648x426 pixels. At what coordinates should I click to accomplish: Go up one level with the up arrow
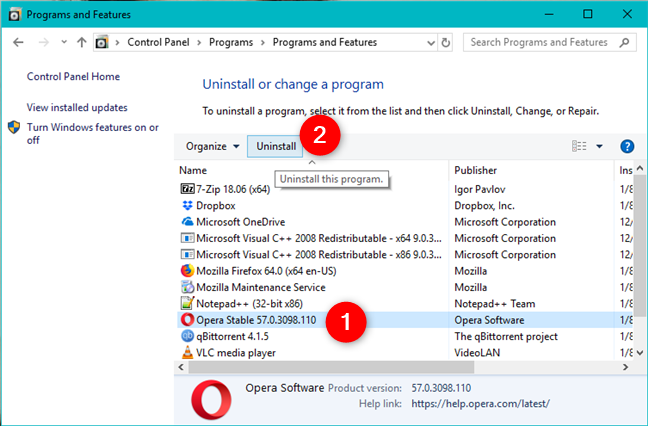82,42
